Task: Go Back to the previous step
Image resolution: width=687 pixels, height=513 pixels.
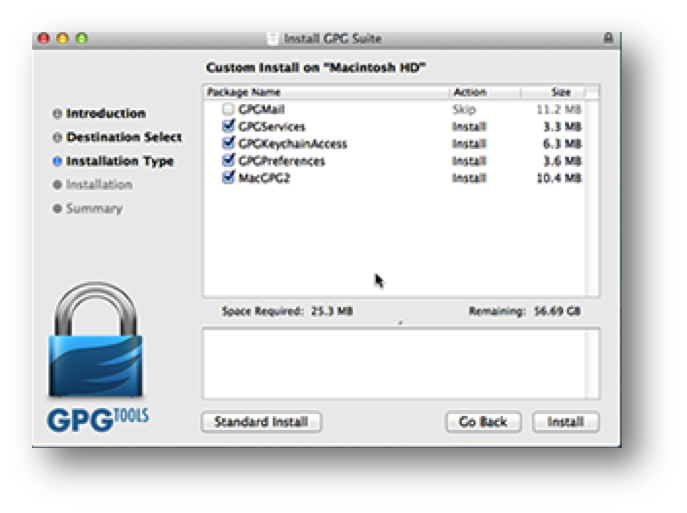Action: (483, 422)
